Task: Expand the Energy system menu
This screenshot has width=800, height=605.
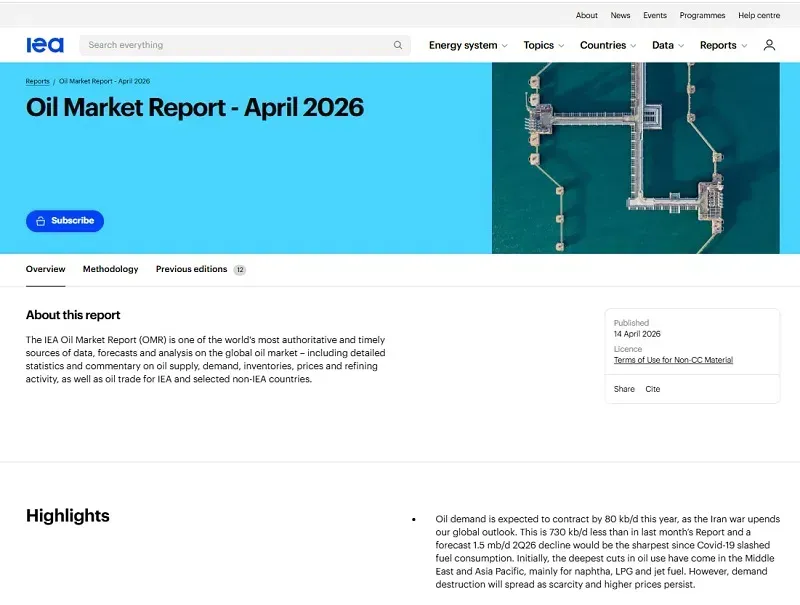Action: (x=468, y=45)
